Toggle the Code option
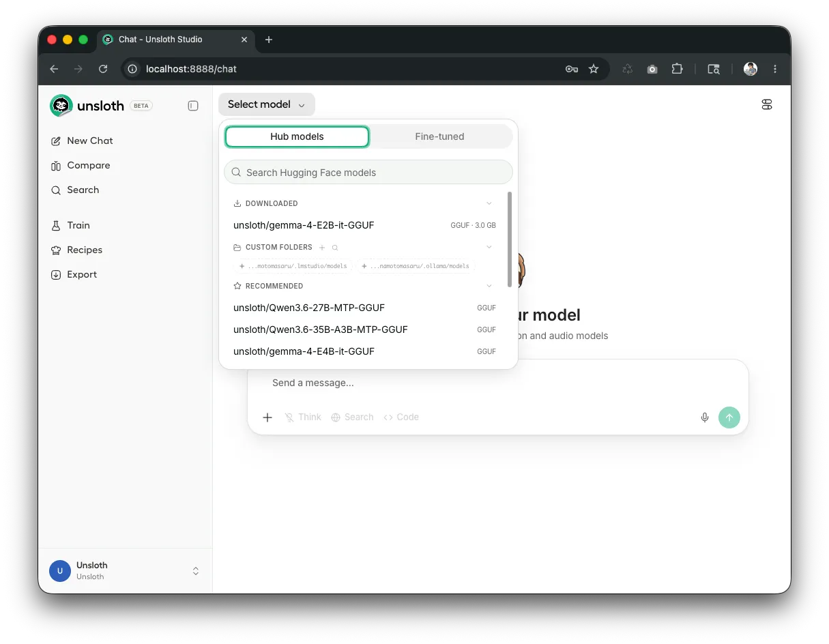The width and height of the screenshot is (829, 644). [x=401, y=417]
